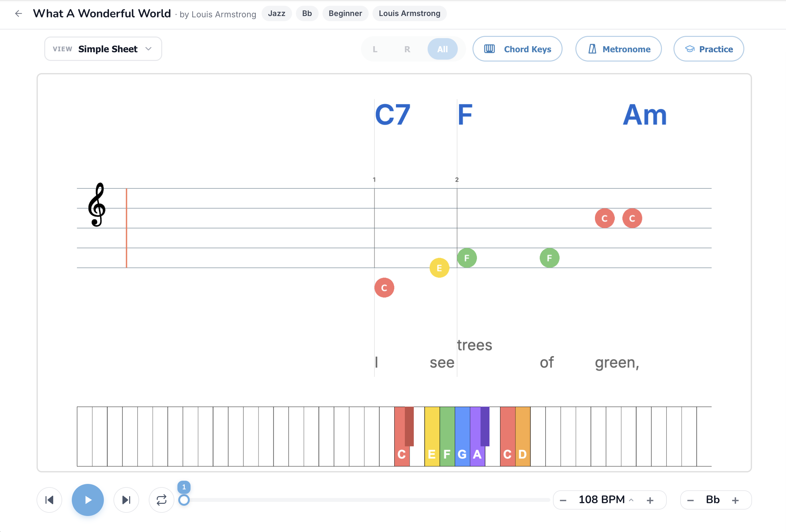Go back using the left arrow icon

pos(19,13)
